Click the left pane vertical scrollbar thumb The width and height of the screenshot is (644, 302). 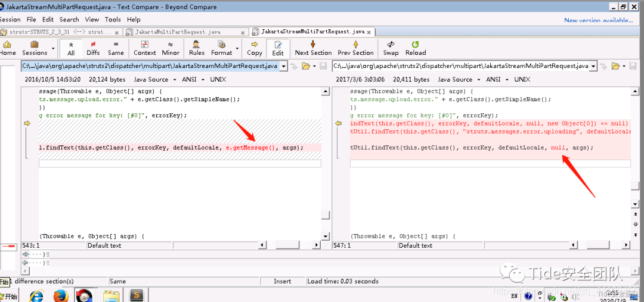(326, 216)
